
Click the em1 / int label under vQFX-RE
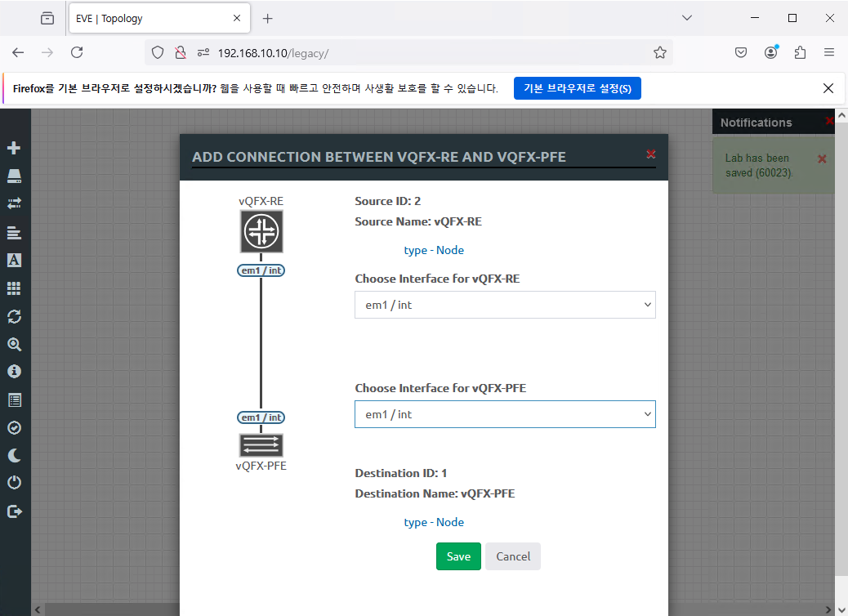tap(261, 270)
